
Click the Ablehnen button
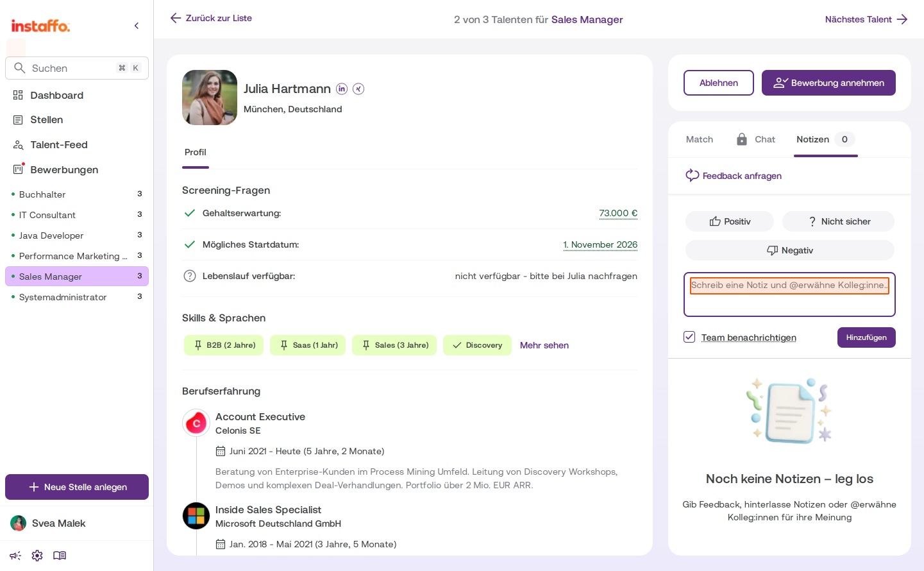(719, 83)
